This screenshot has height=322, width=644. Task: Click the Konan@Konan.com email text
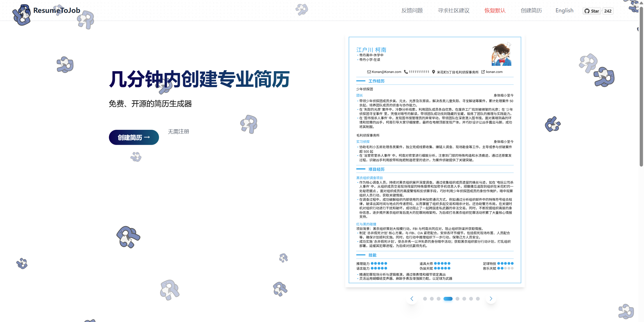click(x=386, y=72)
